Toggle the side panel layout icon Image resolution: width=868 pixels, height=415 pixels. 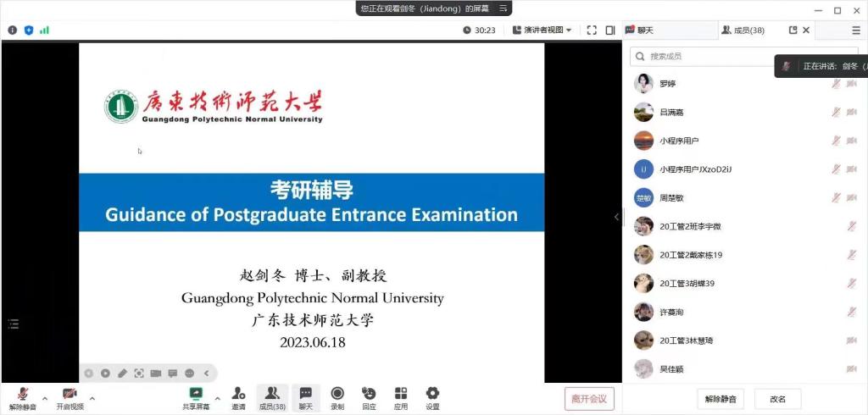pos(610,30)
